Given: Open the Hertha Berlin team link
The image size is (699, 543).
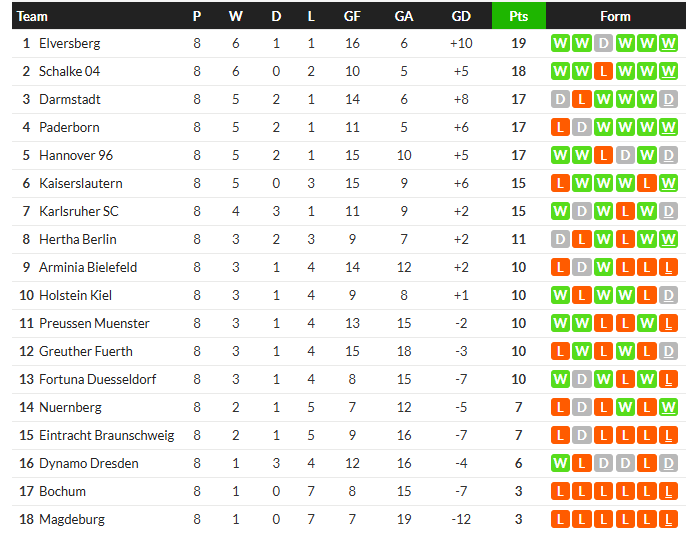Looking at the screenshot, I should click(78, 239).
